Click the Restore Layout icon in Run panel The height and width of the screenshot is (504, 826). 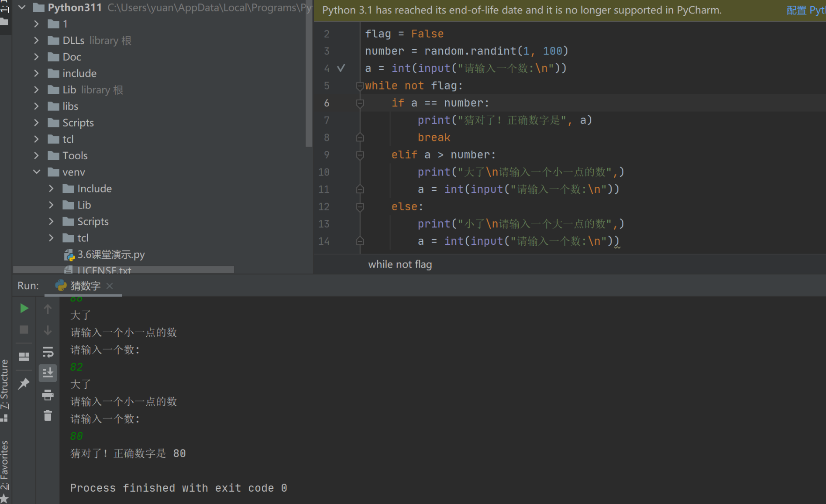[24, 357]
